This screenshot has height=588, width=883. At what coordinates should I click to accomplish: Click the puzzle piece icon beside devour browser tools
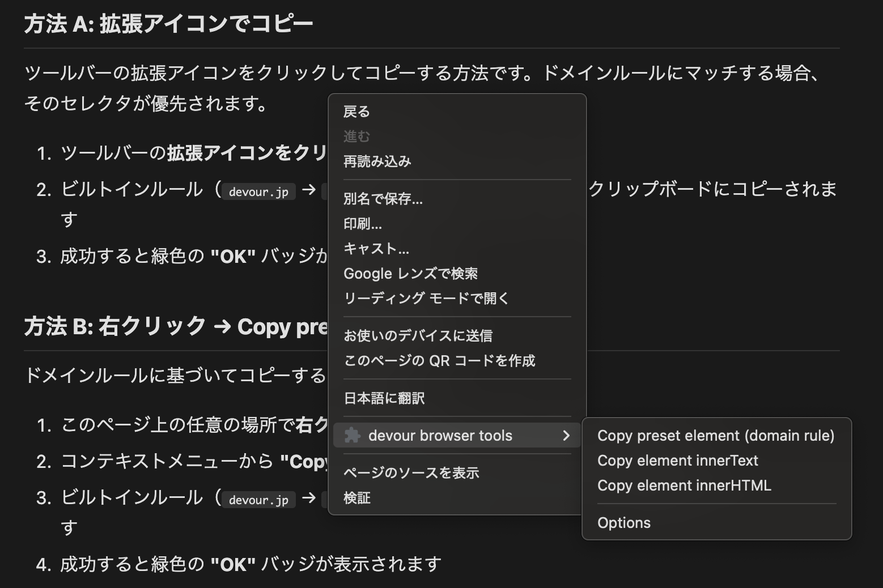[352, 436]
